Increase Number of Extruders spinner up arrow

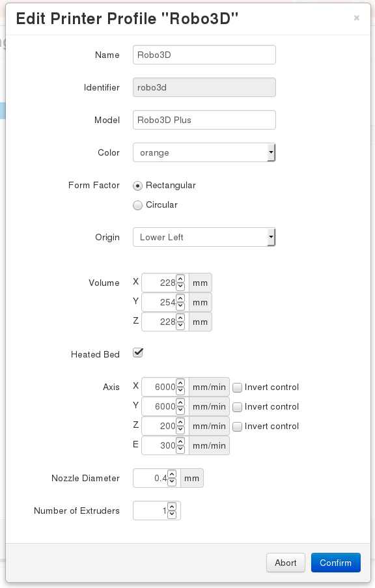click(172, 507)
